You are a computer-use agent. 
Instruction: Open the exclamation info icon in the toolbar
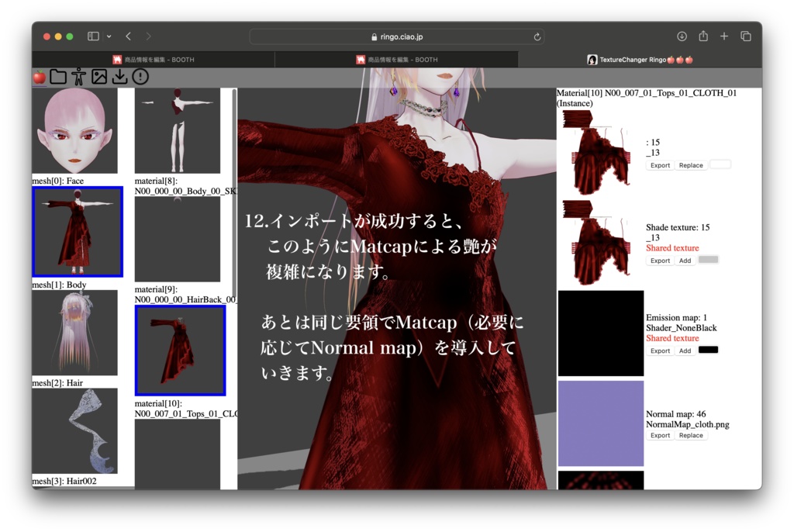[139, 76]
